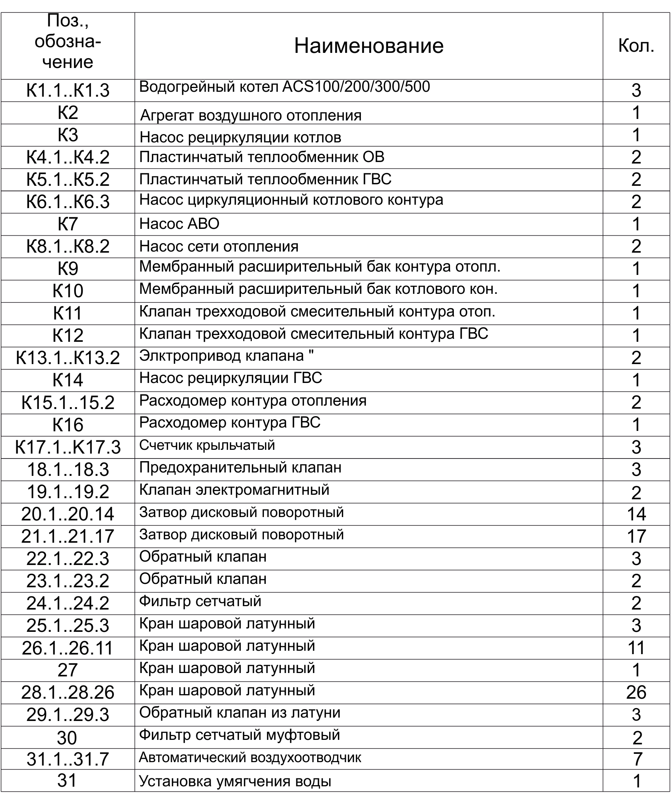
Task: Select position cell '30'
Action: tap(67, 738)
